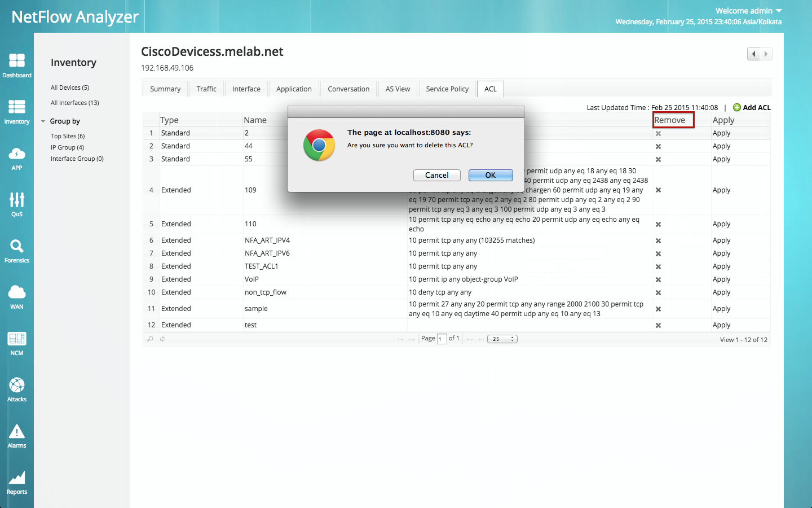
Task: Confirm deletion with the OK button
Action: 491,176
